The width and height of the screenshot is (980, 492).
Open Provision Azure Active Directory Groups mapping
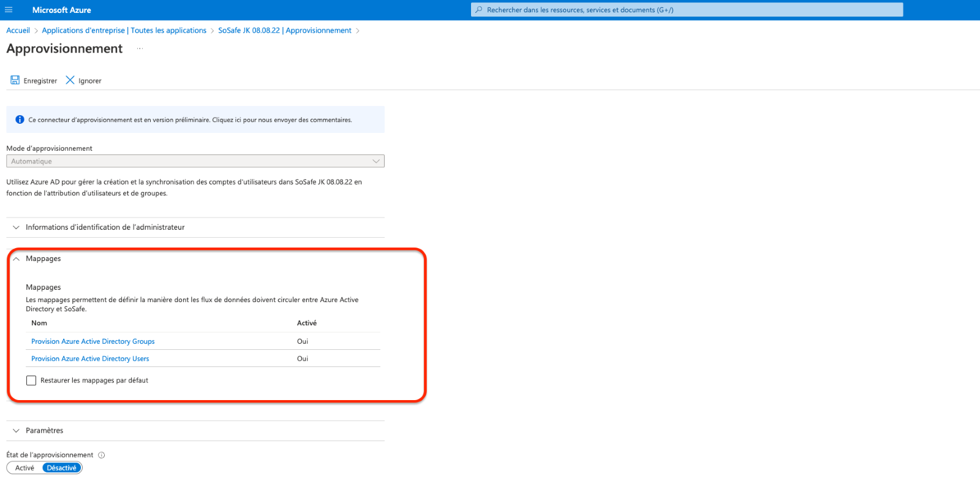92,341
